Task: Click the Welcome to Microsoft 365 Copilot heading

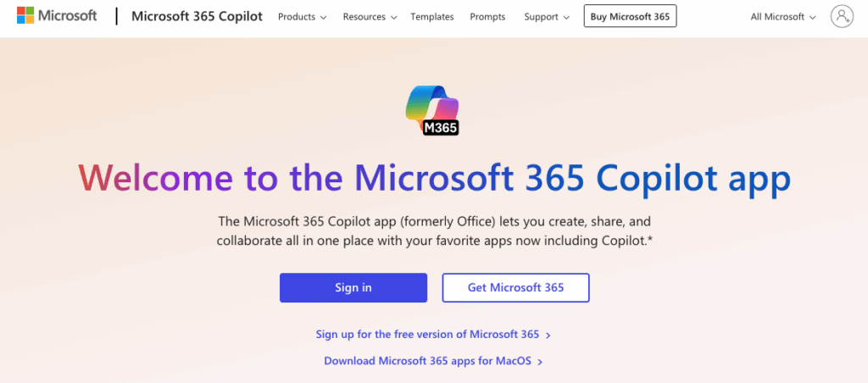Action: click(x=434, y=178)
